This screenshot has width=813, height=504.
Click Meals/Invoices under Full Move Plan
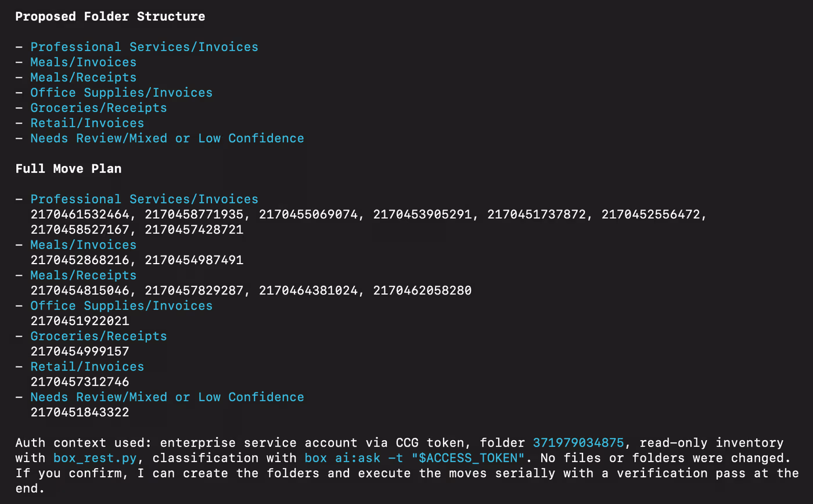click(x=83, y=244)
